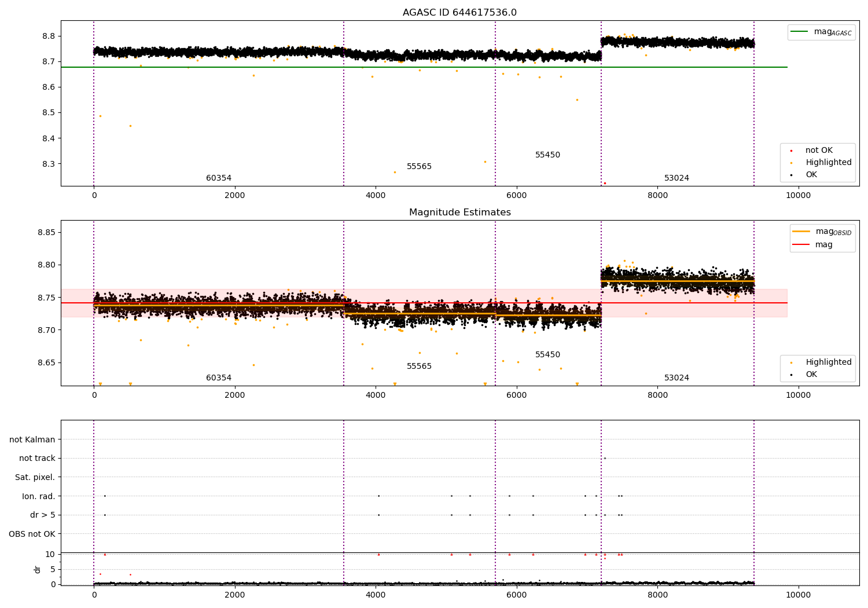Click the 6000 x-axis tick of the flags plot

[517, 595]
